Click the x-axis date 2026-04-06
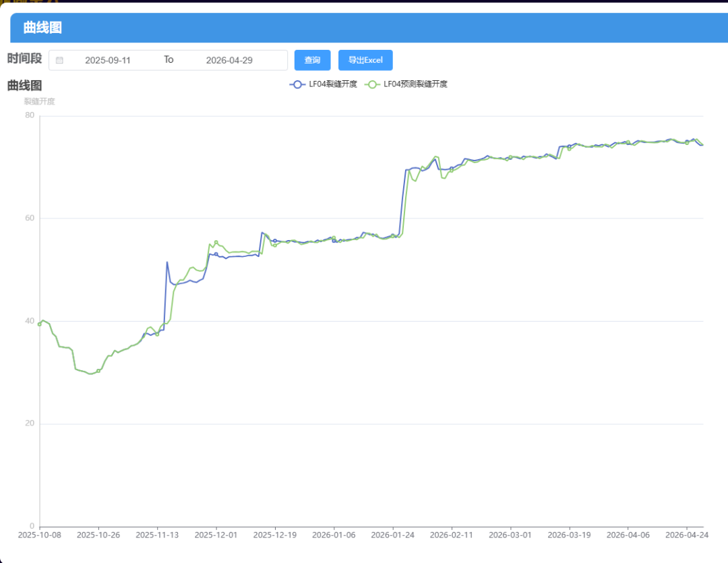Viewport: 728px width, 563px height. (628, 535)
